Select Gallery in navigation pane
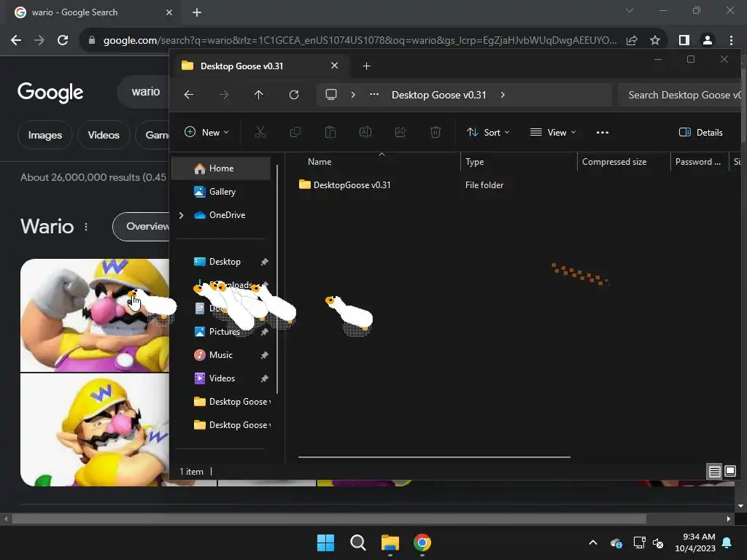Image resolution: width=747 pixels, height=560 pixels. (221, 192)
